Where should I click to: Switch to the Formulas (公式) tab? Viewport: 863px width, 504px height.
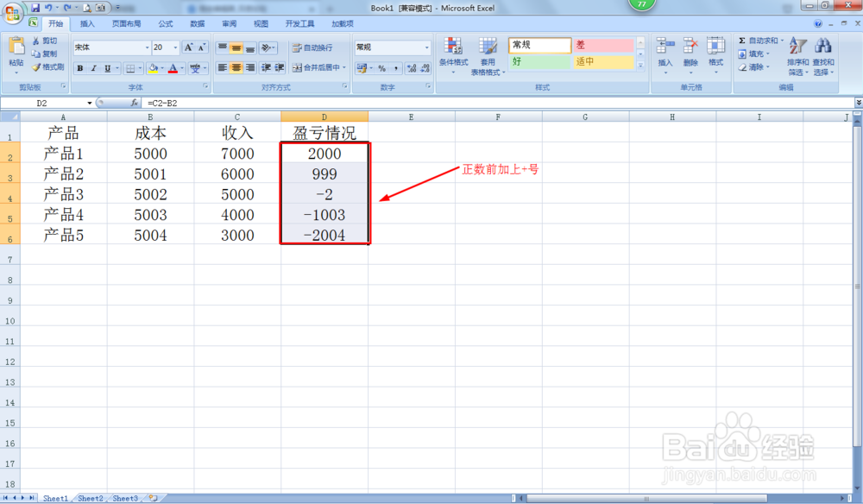click(x=165, y=23)
